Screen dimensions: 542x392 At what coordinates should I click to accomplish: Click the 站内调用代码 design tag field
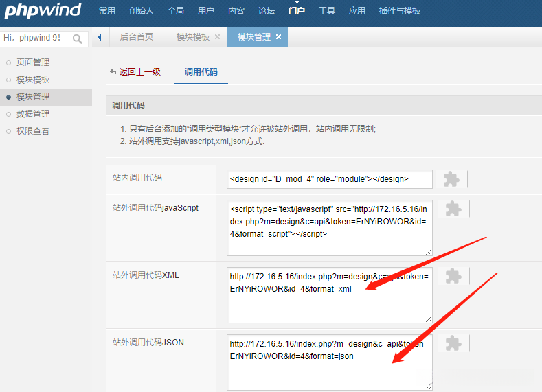pyautogui.click(x=330, y=179)
